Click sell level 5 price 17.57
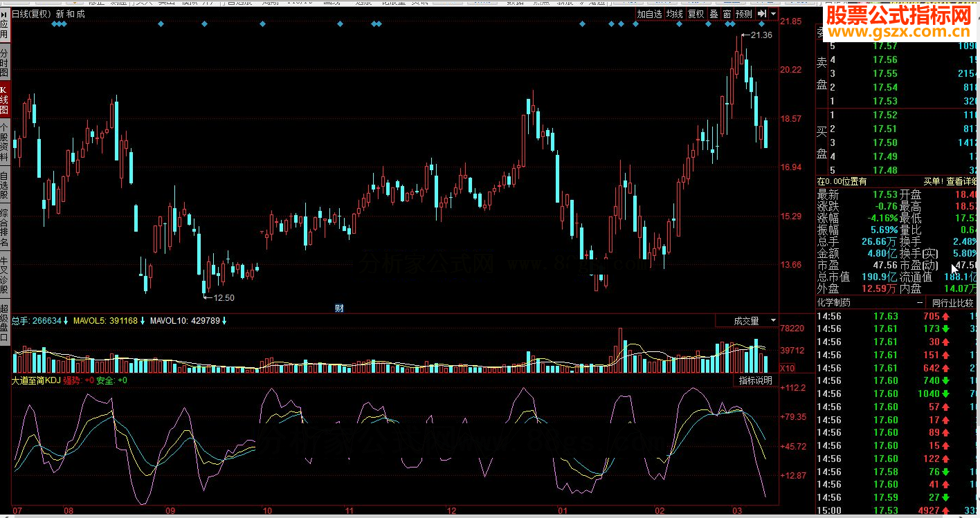980x518 pixels. [885, 46]
